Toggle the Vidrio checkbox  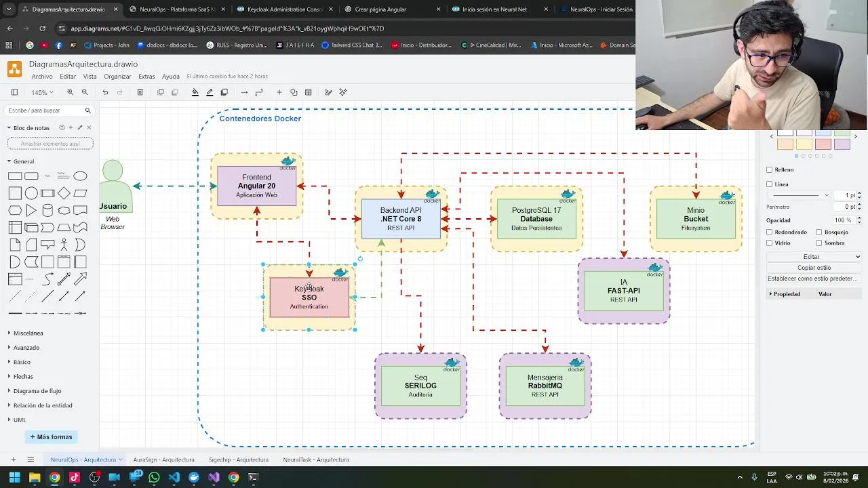pos(770,243)
